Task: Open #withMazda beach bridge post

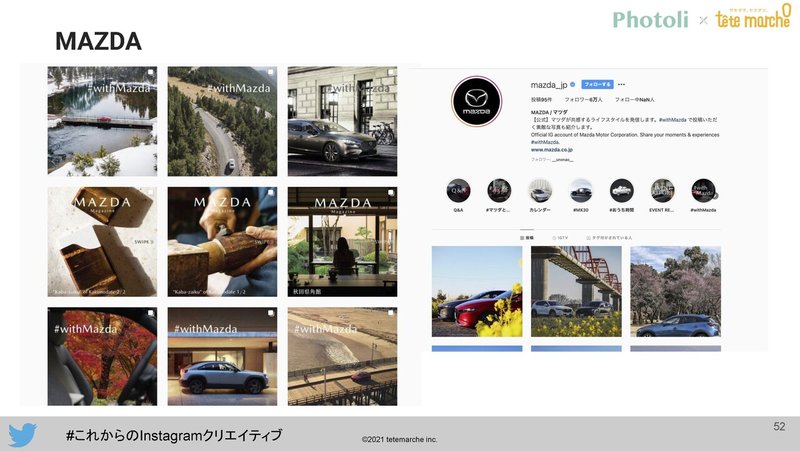Action: 342,357
